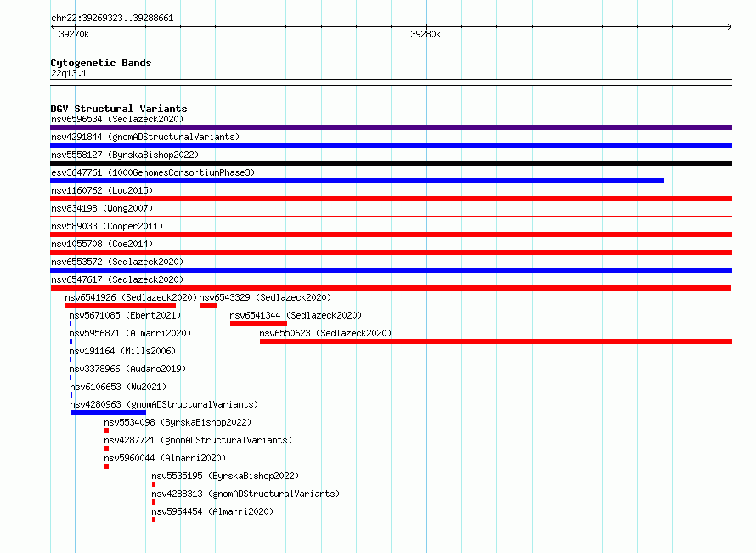756x553 pixels.
Task: Select the red nsv589033 variant bar
Action: 391,234
